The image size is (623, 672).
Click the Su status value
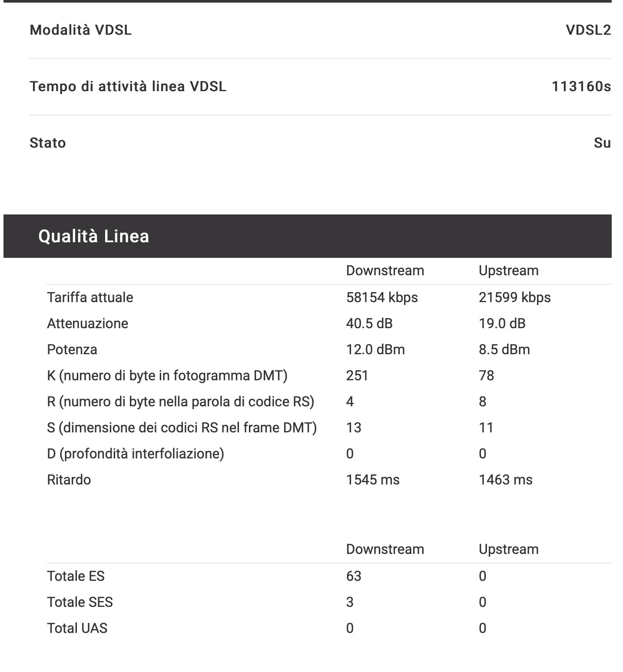602,143
